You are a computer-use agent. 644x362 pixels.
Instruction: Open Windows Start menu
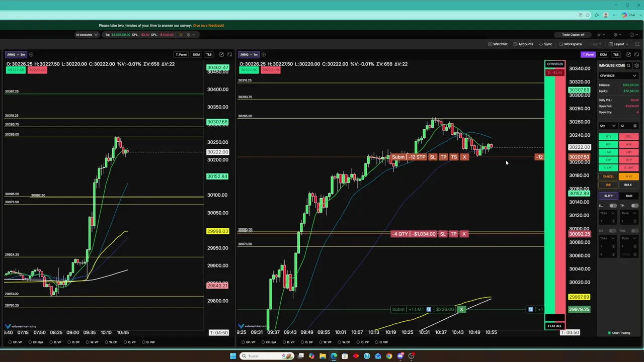pos(233,356)
